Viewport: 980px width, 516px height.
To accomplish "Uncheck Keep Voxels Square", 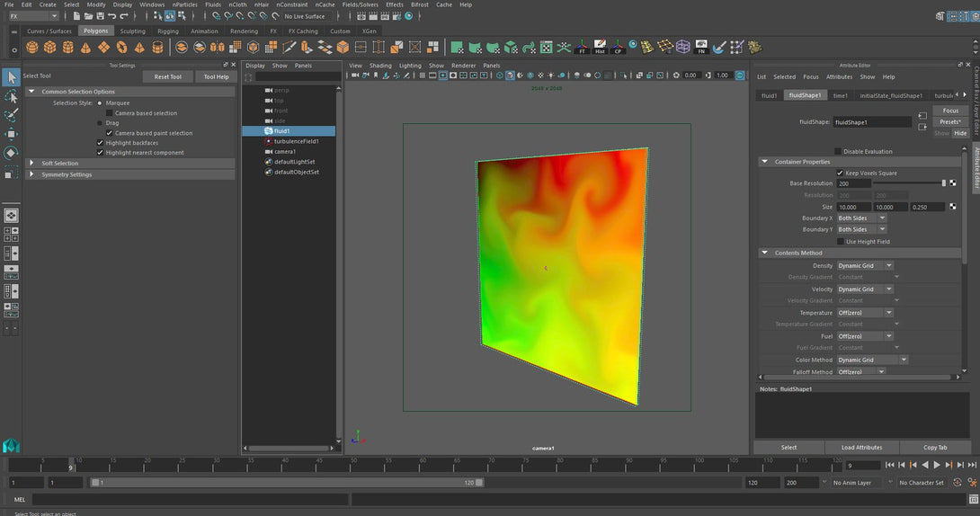I will pyautogui.click(x=840, y=173).
